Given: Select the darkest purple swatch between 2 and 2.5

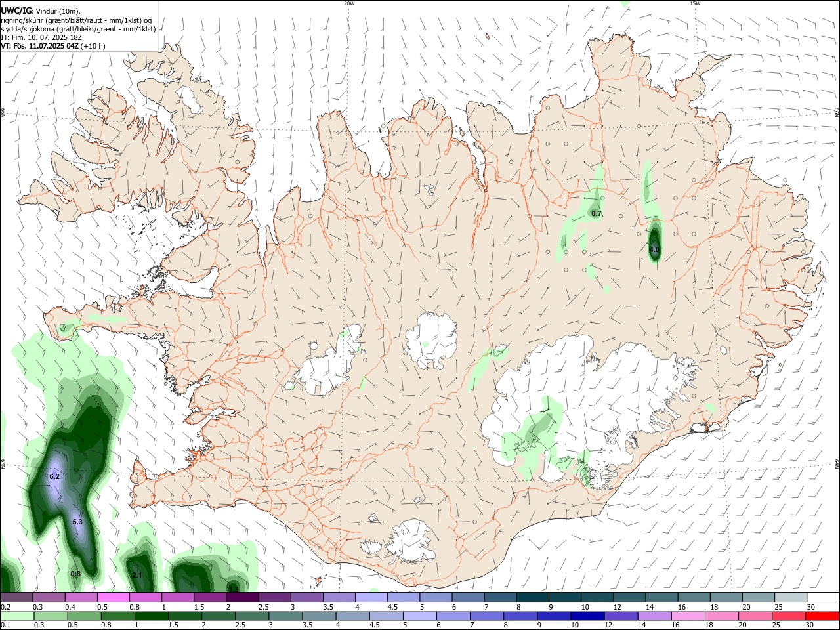Looking at the screenshot, I should point(242,598).
